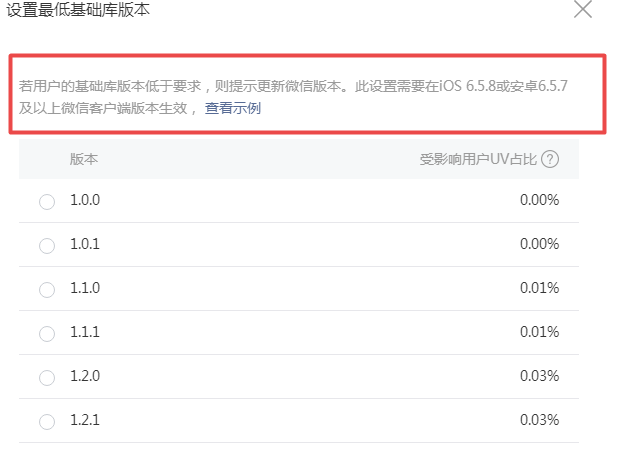Click the 0.01% value in the 1.1.1 row

(540, 332)
